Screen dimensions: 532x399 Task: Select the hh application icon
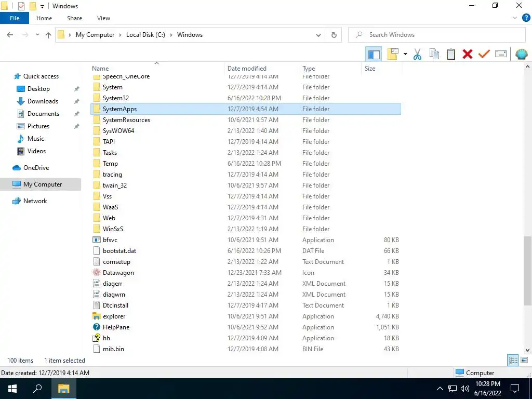(x=96, y=338)
